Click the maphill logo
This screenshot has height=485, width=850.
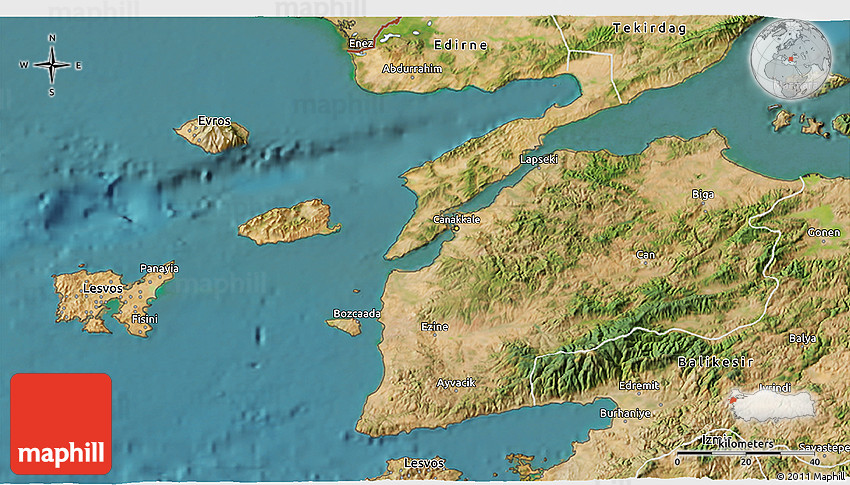(x=61, y=424)
